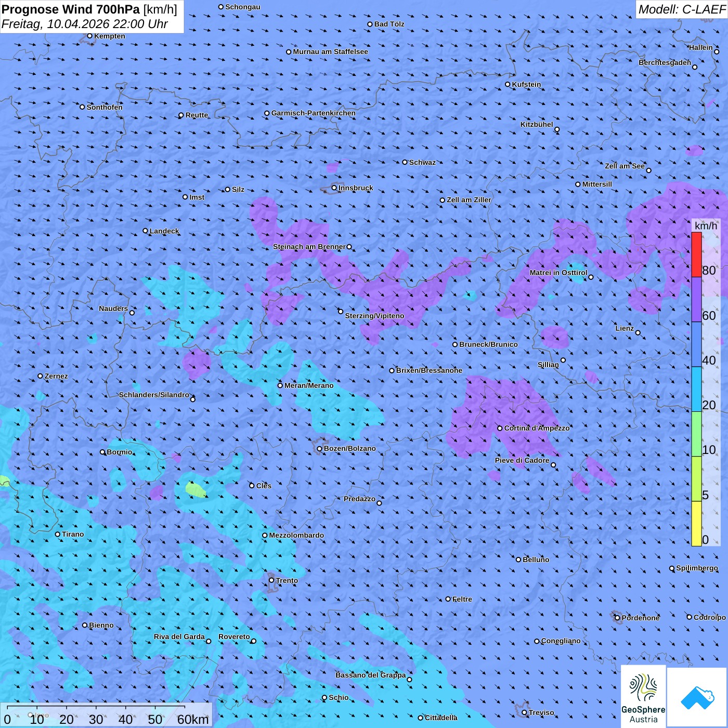Click the Mittersill label
Viewport: 728px width, 728px height.
point(597,184)
